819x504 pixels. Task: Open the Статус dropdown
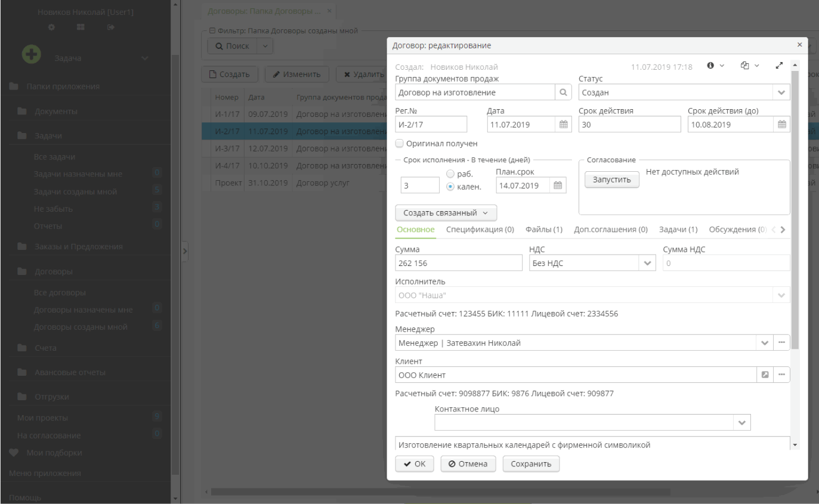point(781,92)
